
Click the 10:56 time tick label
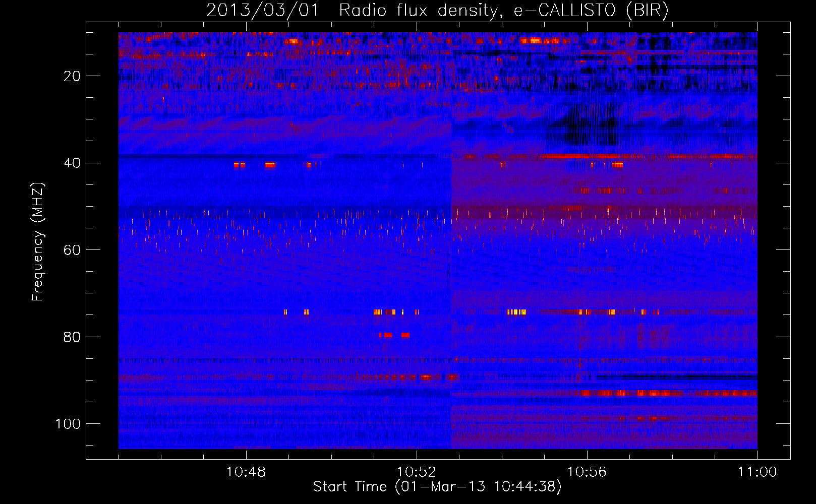coord(587,472)
